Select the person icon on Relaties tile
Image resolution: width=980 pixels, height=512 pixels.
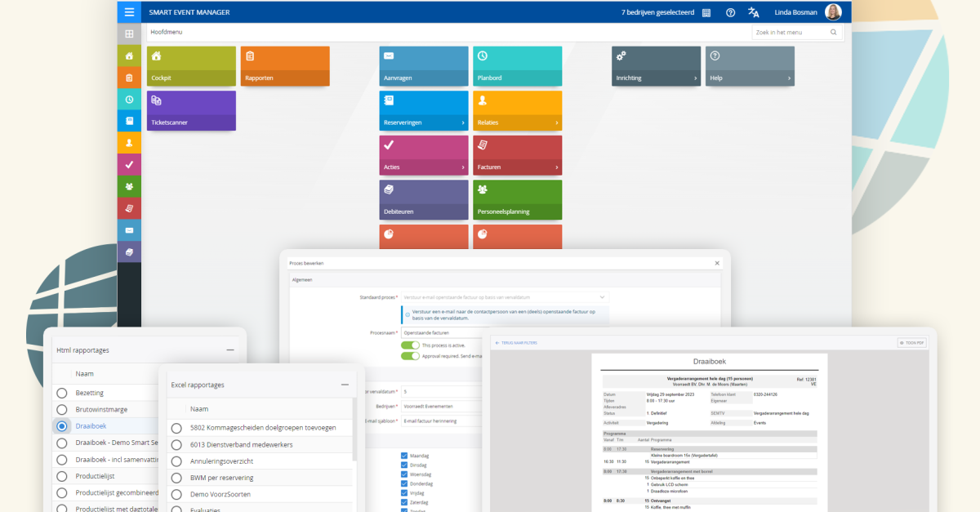(x=482, y=100)
